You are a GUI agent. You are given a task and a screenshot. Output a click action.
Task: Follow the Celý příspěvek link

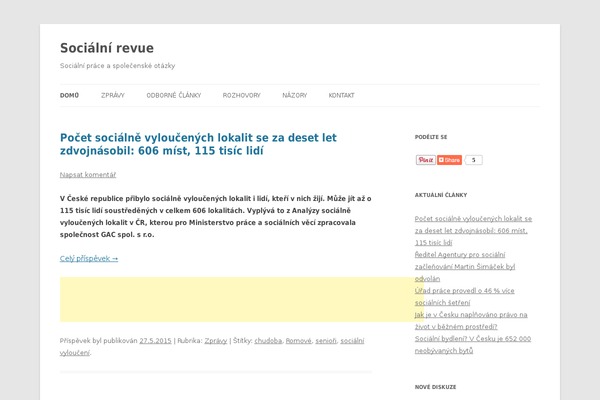click(x=89, y=258)
